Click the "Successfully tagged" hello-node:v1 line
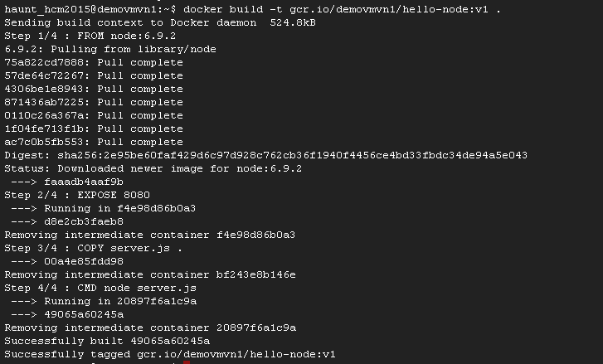This screenshot has height=364, width=603. coord(170,354)
